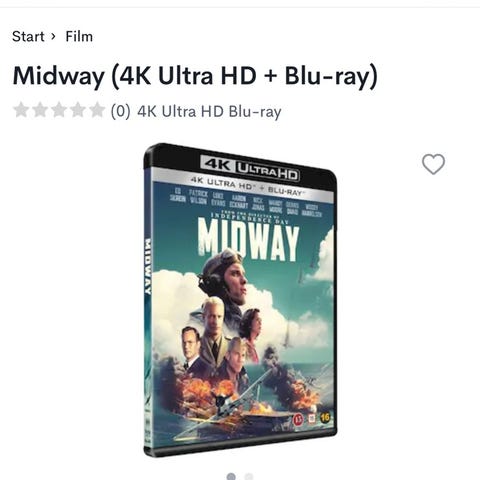Select the fourth rating star
This screenshot has height=480, width=480.
coord(78,110)
